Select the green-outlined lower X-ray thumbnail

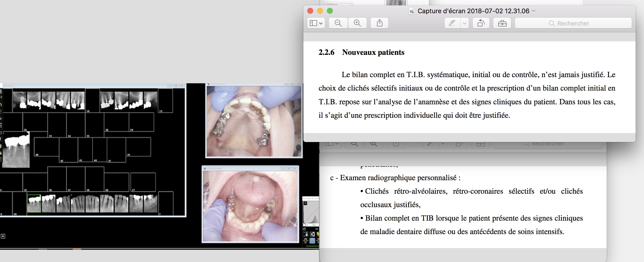point(34,203)
